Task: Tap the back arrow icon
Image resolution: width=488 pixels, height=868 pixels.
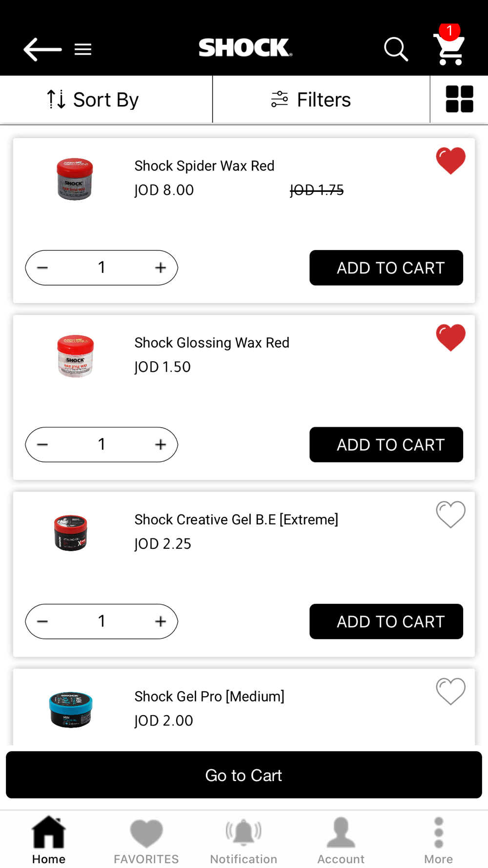Action: pos(42,49)
